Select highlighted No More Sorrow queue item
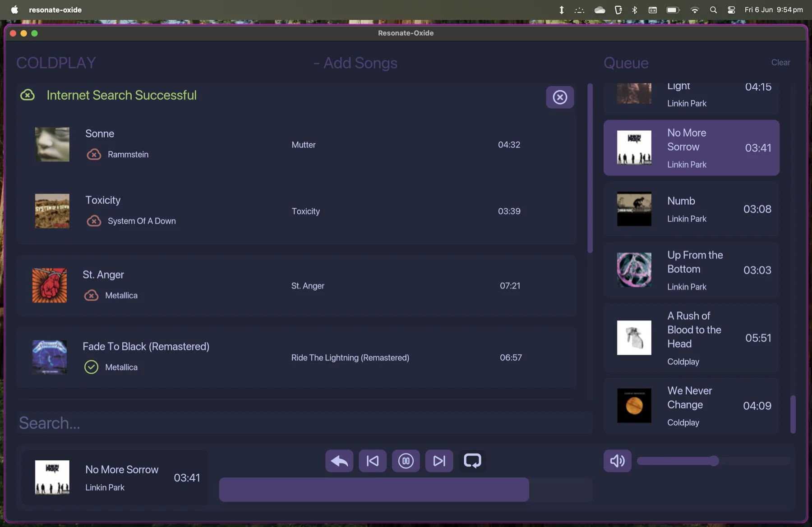Screen dimensions: 812x527 [x=692, y=148]
